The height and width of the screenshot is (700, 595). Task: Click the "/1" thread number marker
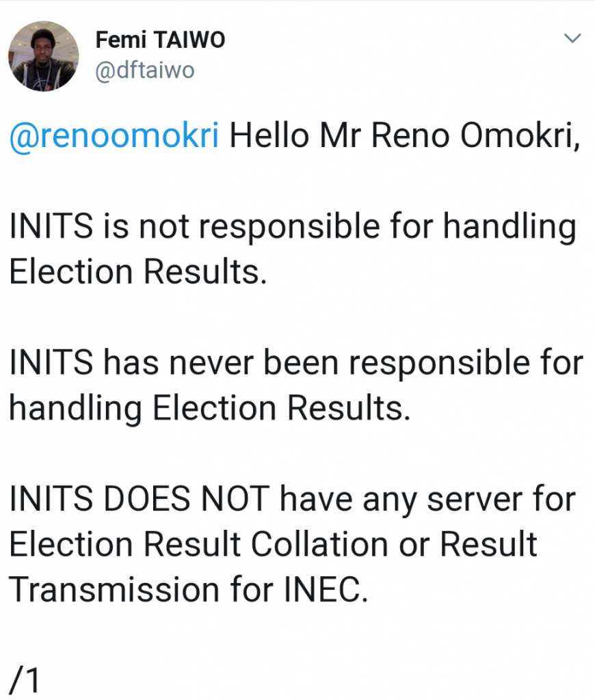26,681
